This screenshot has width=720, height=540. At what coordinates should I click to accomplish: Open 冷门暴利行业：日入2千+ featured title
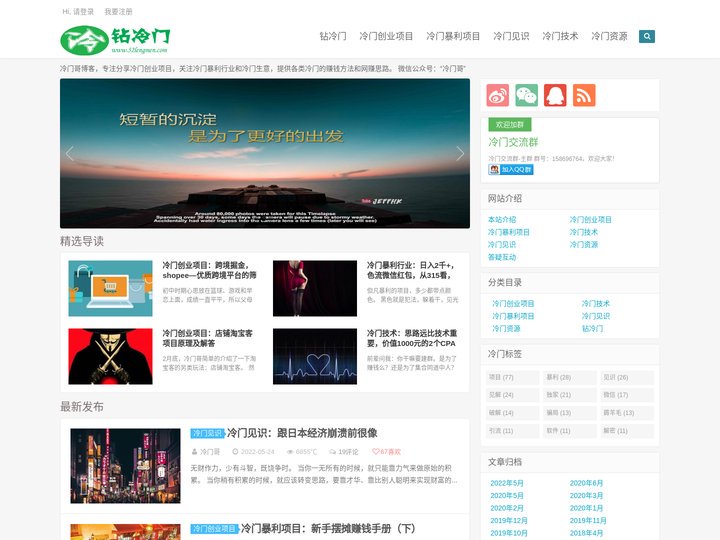pyautogui.click(x=411, y=270)
